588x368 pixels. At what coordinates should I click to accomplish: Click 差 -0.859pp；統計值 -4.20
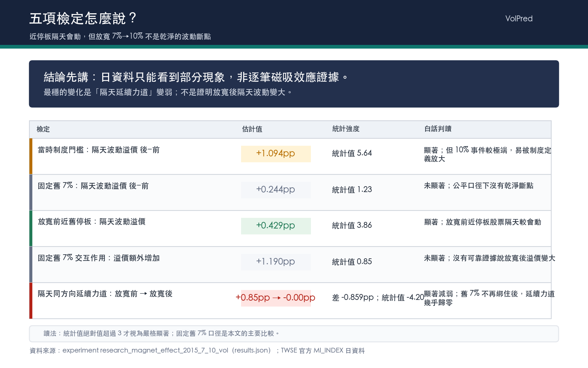tap(378, 297)
